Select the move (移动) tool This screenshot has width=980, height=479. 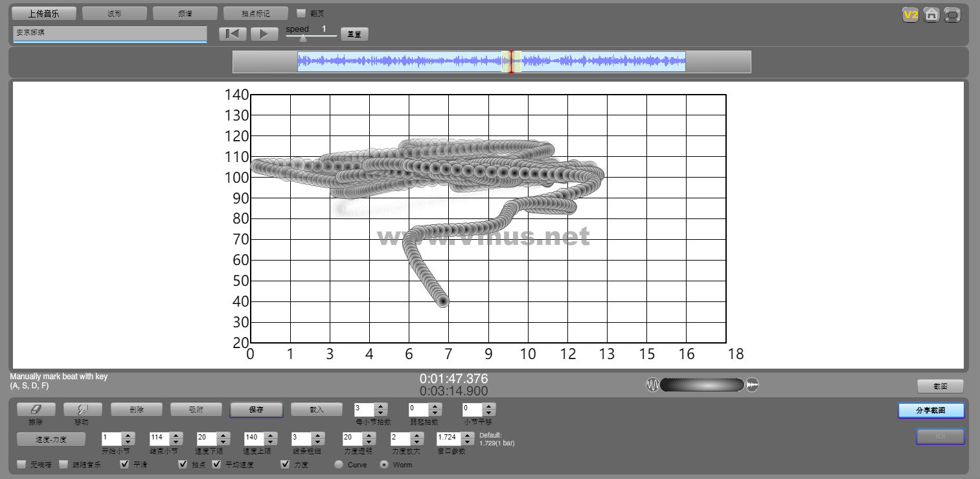coord(82,410)
